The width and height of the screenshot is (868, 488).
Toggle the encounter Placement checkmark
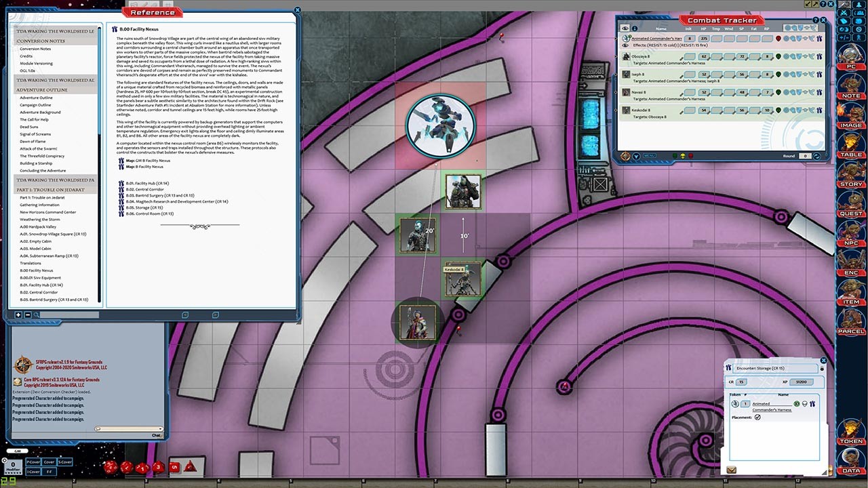pos(757,418)
